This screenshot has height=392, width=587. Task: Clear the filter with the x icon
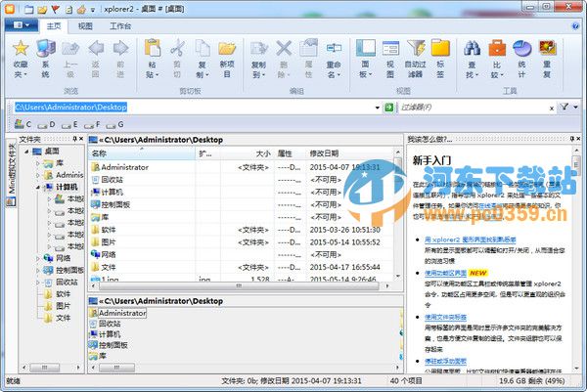[x=552, y=109]
